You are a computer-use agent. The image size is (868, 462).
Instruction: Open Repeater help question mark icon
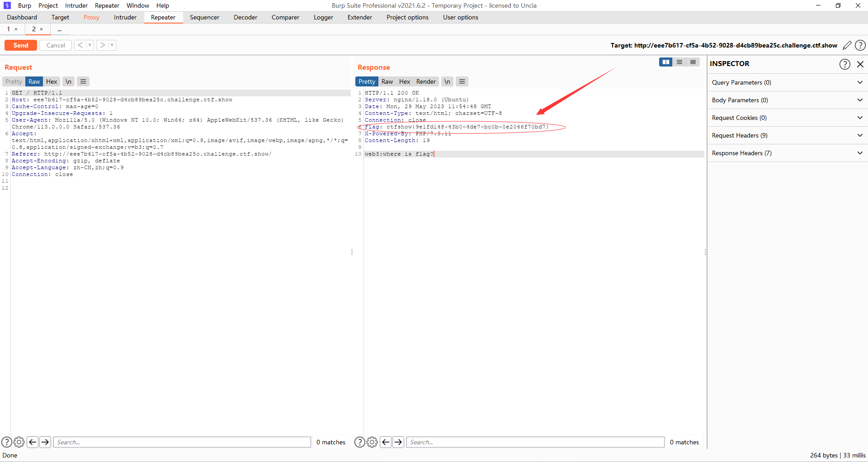[x=860, y=45]
